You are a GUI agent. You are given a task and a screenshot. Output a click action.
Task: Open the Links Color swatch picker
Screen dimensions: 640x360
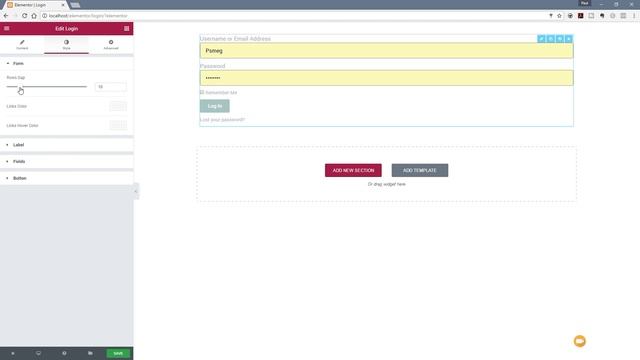[x=118, y=106]
